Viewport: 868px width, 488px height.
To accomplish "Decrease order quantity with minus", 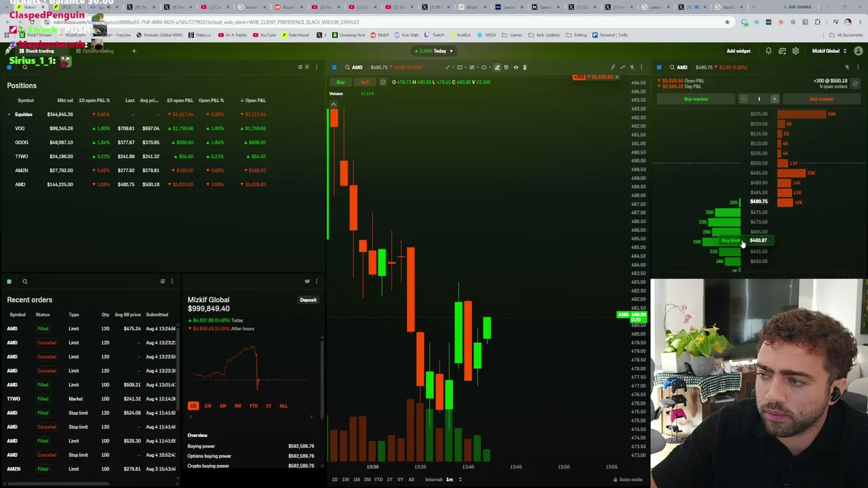I will [743, 99].
